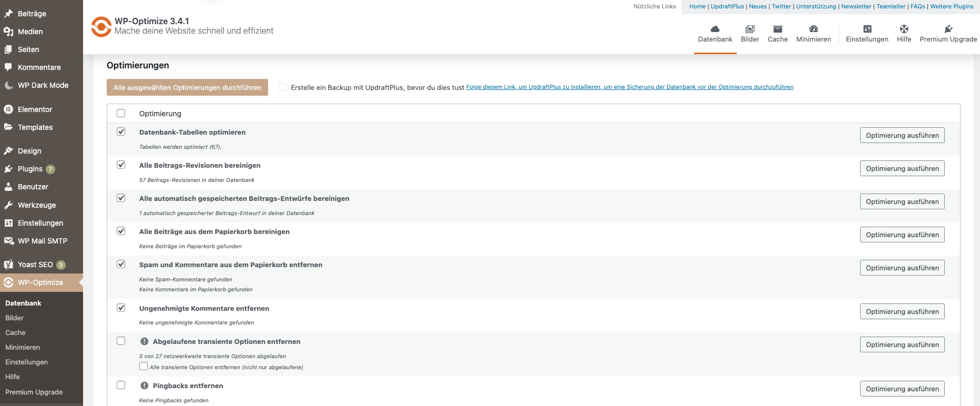Open the Bilder images icon tab
980x406 pixels.
click(x=750, y=29)
